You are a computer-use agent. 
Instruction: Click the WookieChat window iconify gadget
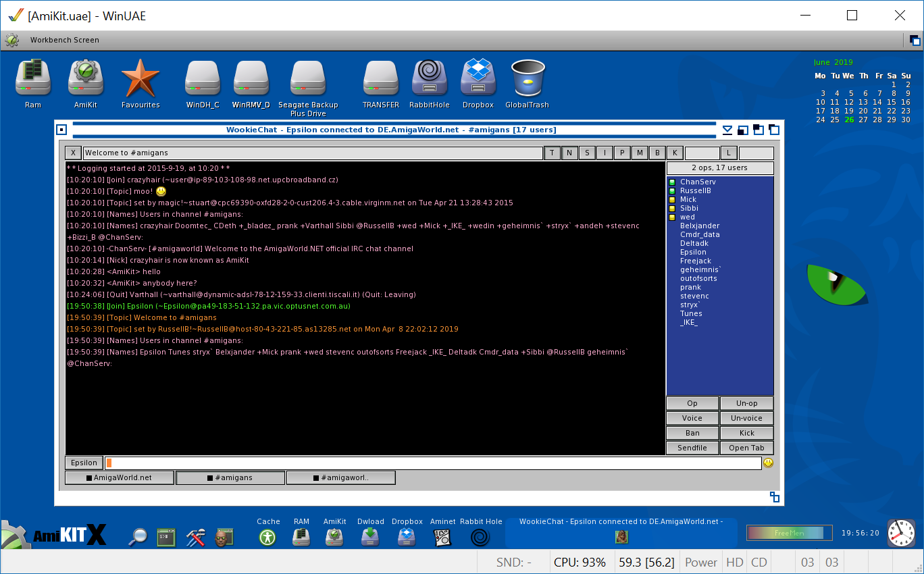(x=727, y=130)
